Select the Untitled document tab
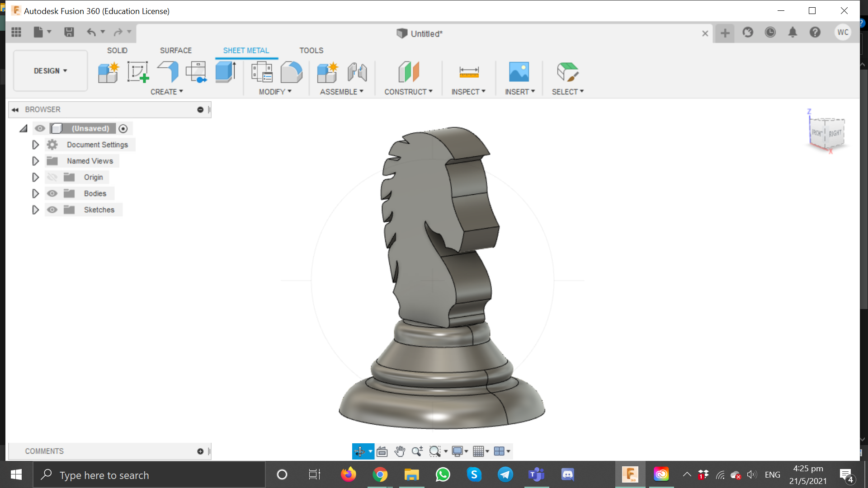The width and height of the screenshot is (868, 488). point(420,33)
